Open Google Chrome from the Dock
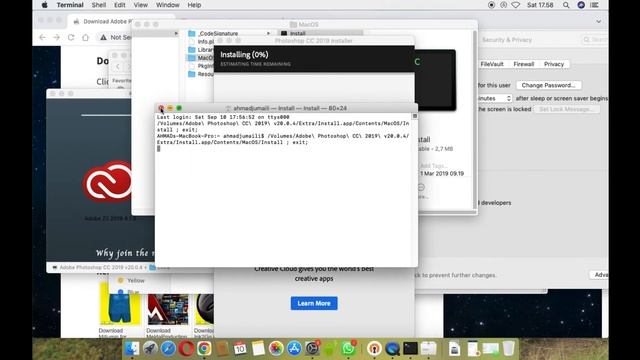640x360 pixels. (204, 349)
